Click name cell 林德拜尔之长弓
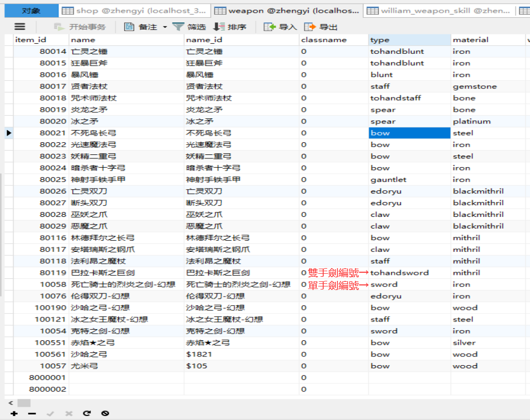 click(x=127, y=238)
